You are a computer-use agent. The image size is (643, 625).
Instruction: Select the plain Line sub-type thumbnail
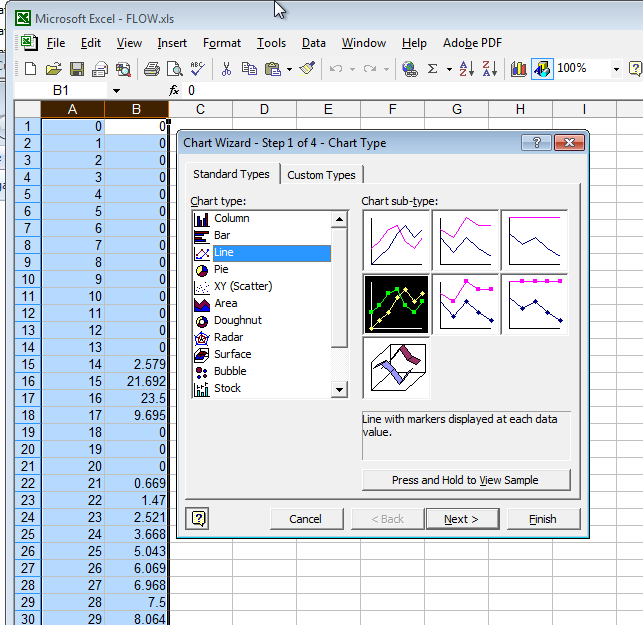tap(396, 240)
